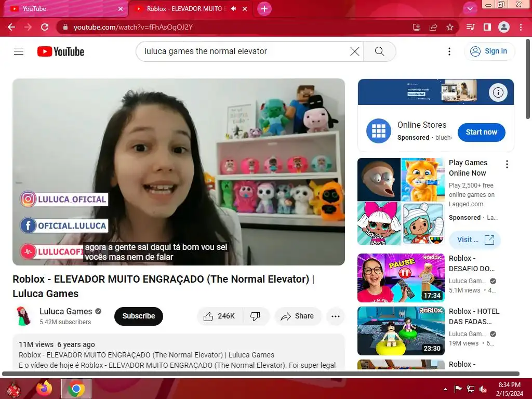Mute the tab using the speaker icon
532x399 pixels.
click(233, 9)
